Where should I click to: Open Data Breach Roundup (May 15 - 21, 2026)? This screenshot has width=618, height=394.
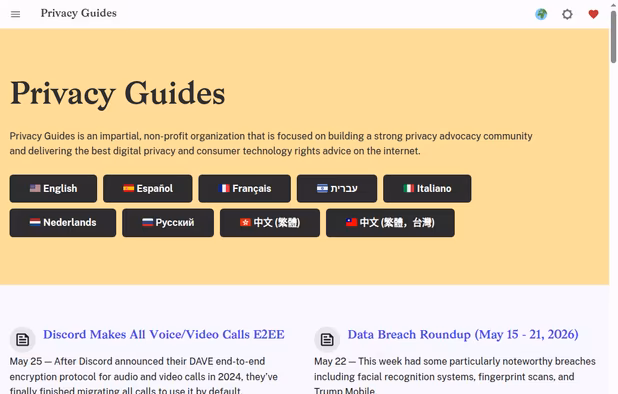(x=463, y=335)
